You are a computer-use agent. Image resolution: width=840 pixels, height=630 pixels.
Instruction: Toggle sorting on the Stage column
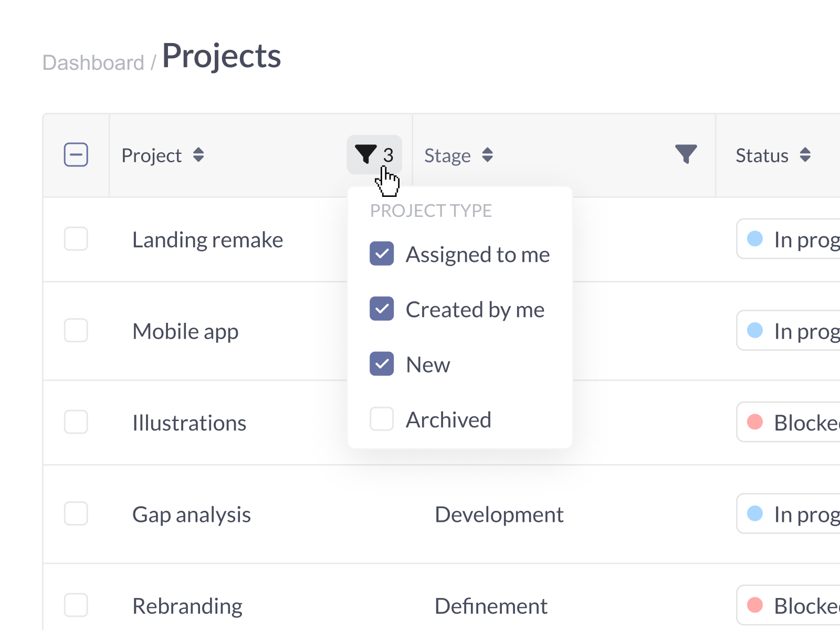(487, 155)
